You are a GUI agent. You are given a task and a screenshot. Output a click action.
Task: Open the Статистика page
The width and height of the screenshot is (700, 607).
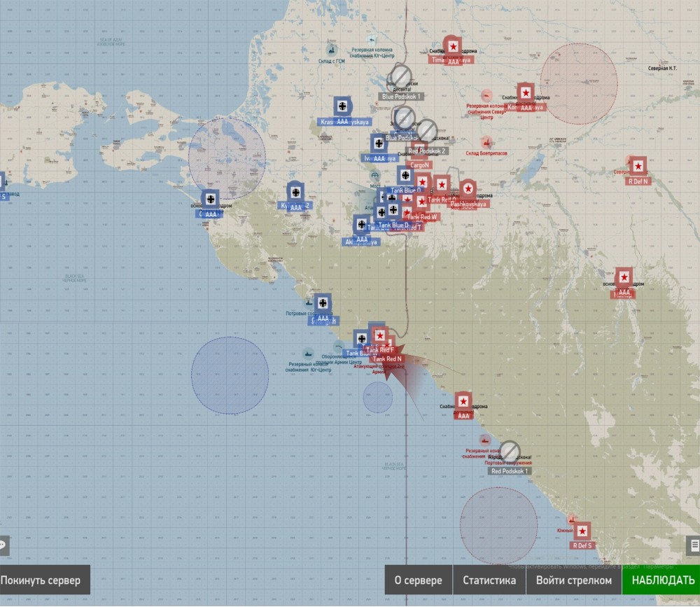(x=489, y=580)
